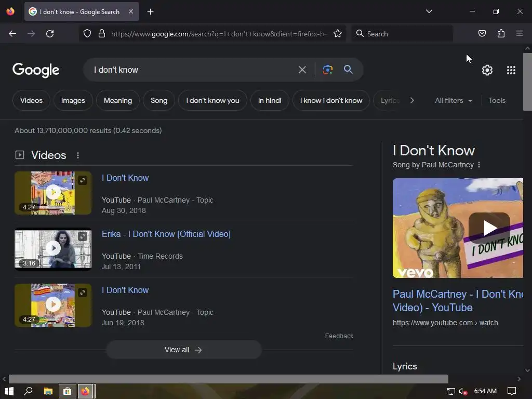The width and height of the screenshot is (532, 399).
Task: Click the horizontal scrollbar thumb
Action: coord(229,379)
